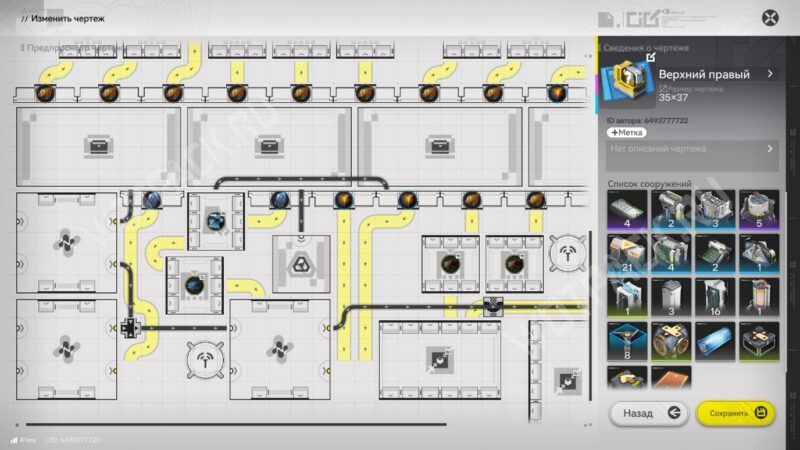Open the blueprint thumbnail share/export icon
The height and width of the screenshot is (450, 800).
point(651,58)
